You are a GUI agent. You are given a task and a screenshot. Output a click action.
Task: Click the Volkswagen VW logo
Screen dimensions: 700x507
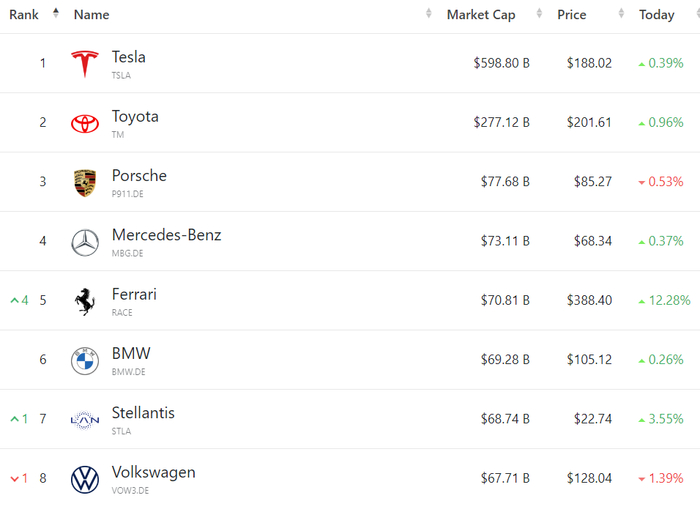point(85,480)
